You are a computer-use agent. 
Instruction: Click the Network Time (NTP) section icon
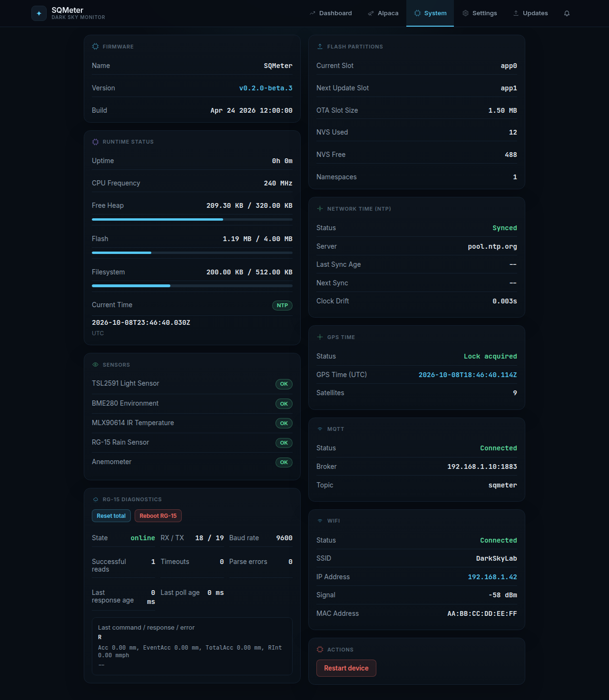point(320,209)
